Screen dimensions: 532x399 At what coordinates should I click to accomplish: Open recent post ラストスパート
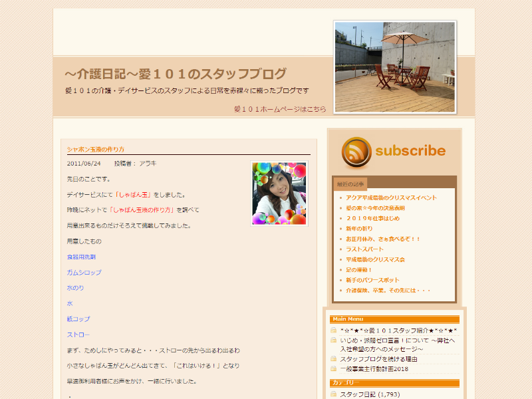click(364, 249)
